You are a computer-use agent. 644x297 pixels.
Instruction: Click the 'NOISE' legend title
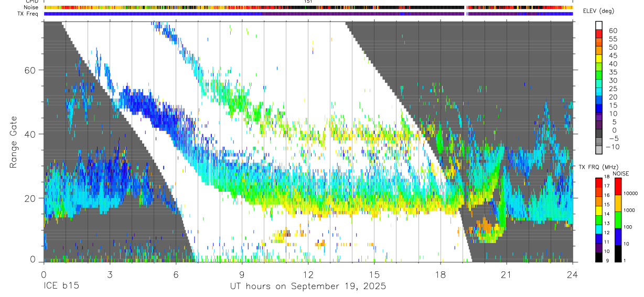click(621, 173)
